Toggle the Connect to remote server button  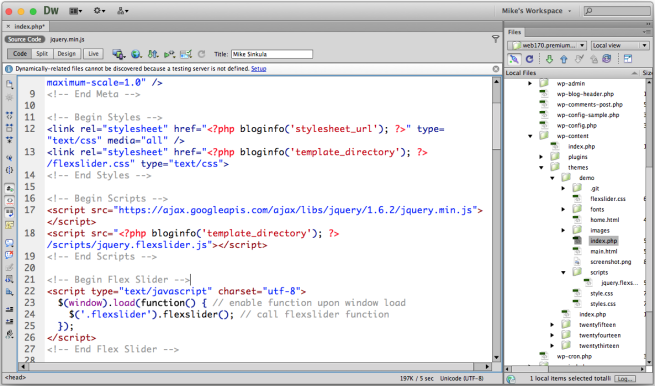(x=514, y=59)
